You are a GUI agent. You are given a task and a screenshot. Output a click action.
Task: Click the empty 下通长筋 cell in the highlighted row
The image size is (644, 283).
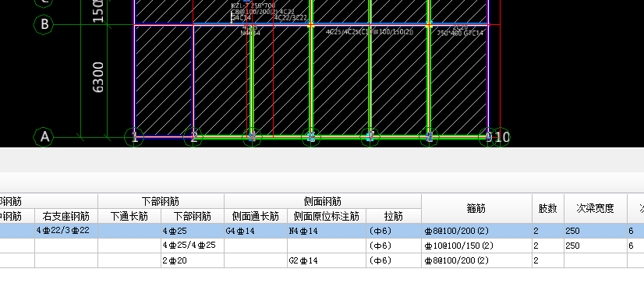[129, 231]
